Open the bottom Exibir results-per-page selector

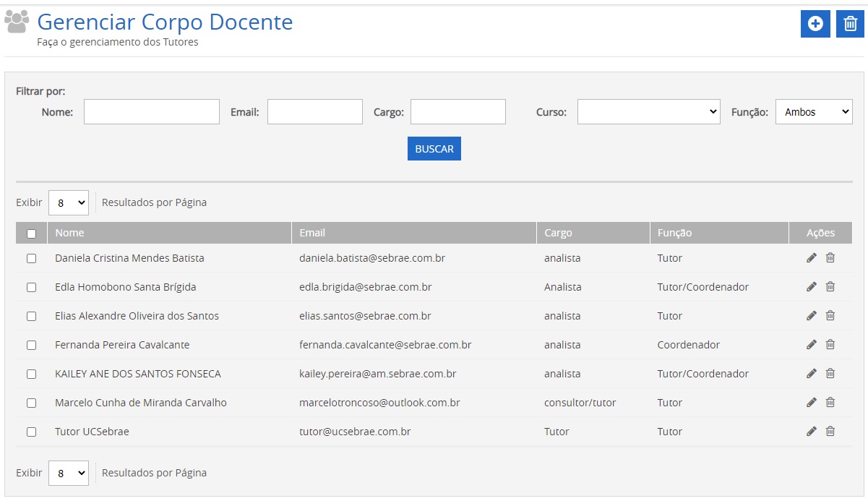click(x=68, y=474)
